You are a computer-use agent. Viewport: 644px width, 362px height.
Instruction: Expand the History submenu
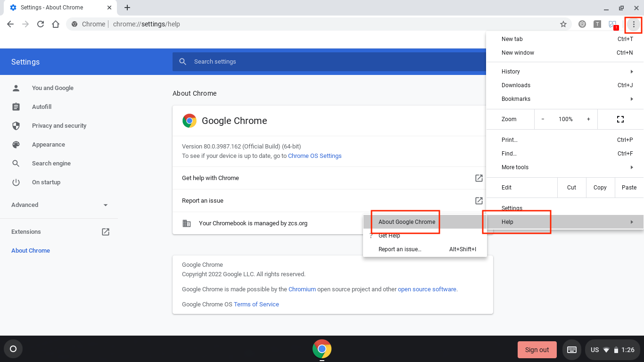pyautogui.click(x=565, y=72)
